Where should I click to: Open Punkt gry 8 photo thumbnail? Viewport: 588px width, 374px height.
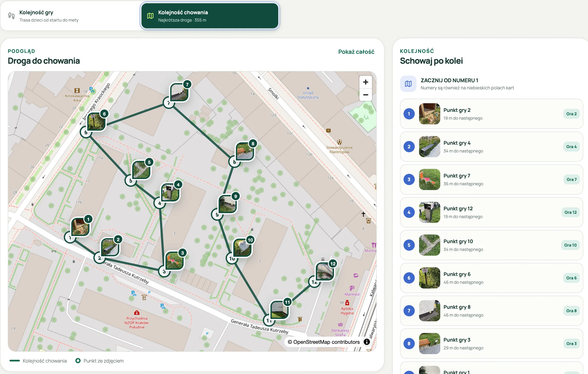point(429,311)
